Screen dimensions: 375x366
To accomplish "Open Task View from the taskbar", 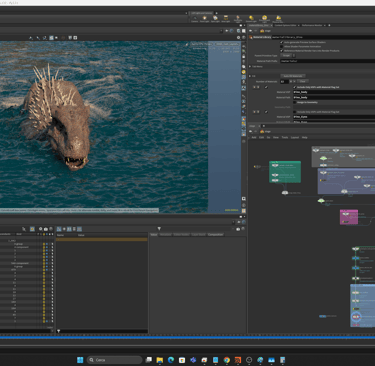I will (149, 360).
